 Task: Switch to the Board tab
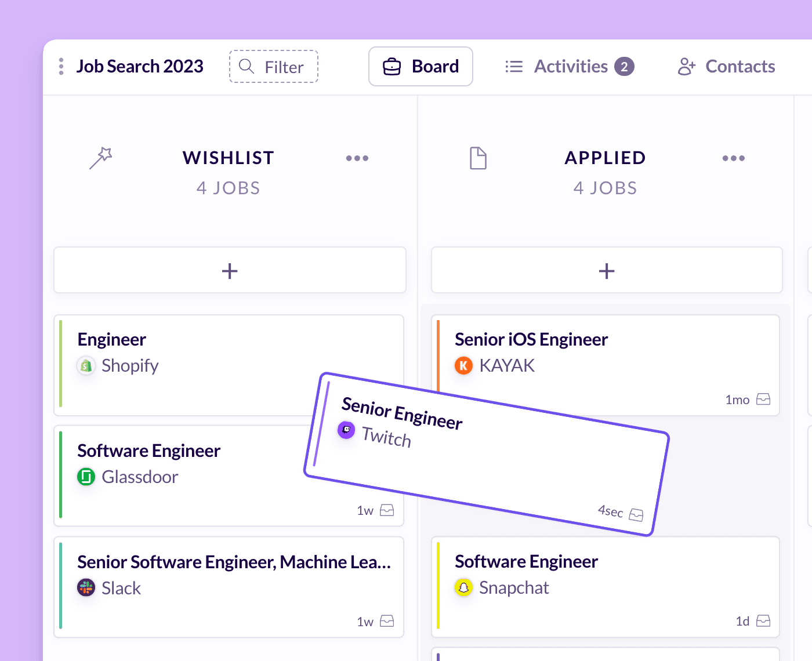point(420,66)
